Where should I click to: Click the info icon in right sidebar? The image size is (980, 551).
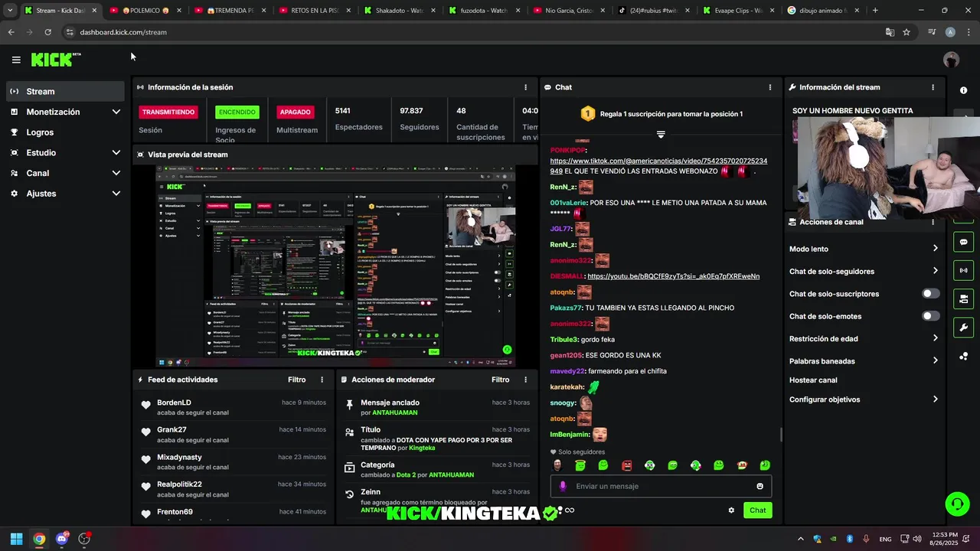963,90
